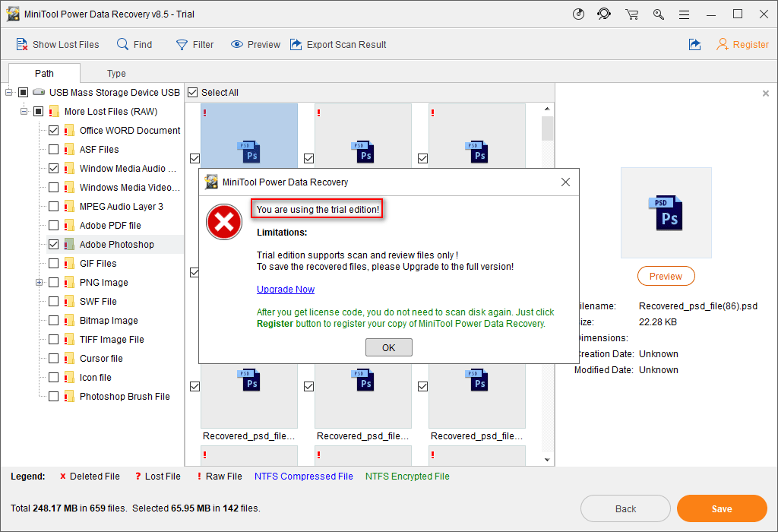This screenshot has width=778, height=532.
Task: Collapse the USB Mass Storage Device node
Action: tap(9, 93)
